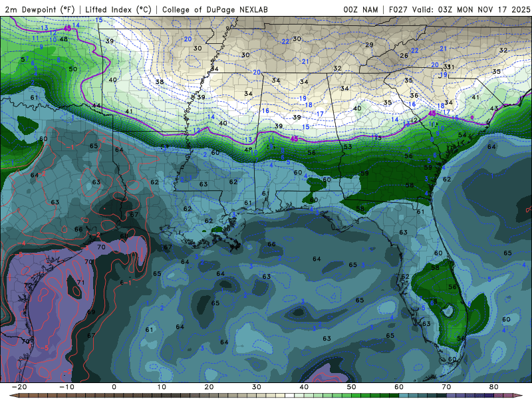Click the color scale label "-10"
Viewport: 532px width, 399px height.
(x=67, y=387)
